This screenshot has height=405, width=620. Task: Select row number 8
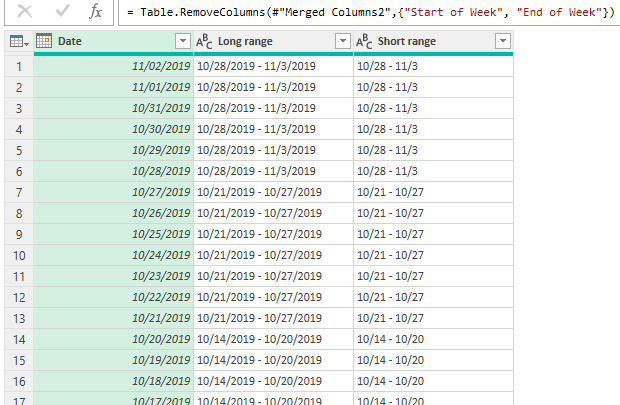click(19, 213)
